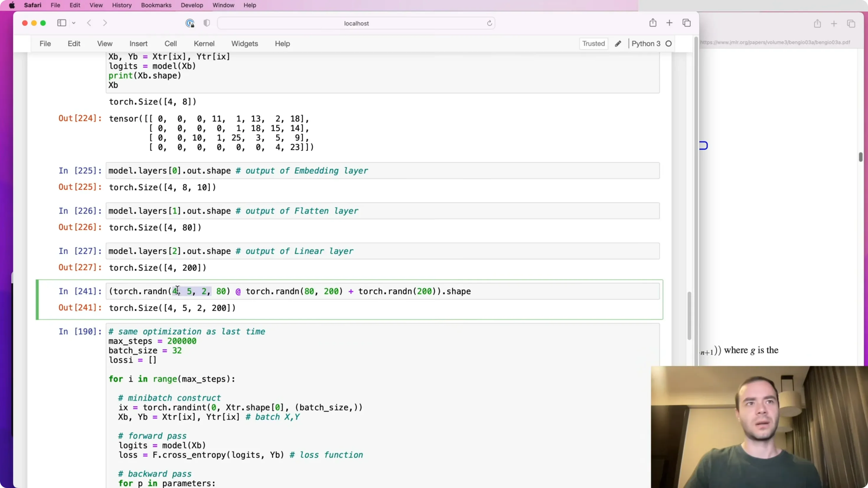Viewport: 868px width, 488px height.
Task: Click the jmlr.org PDF URL in background window
Action: pos(775,42)
